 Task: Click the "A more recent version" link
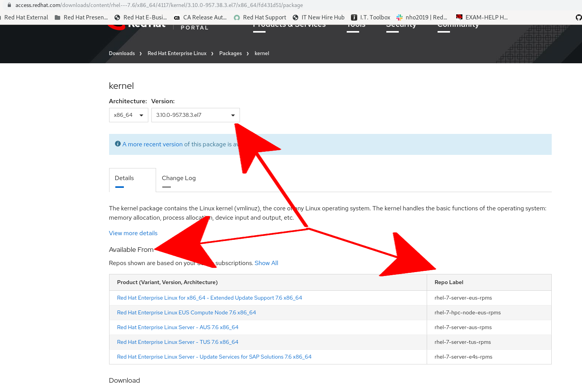pyautogui.click(x=153, y=144)
